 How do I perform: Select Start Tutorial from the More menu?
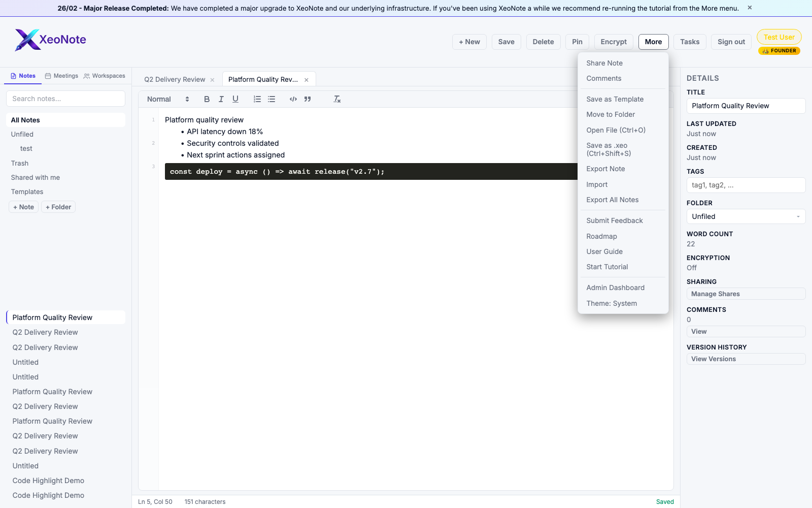point(607,267)
